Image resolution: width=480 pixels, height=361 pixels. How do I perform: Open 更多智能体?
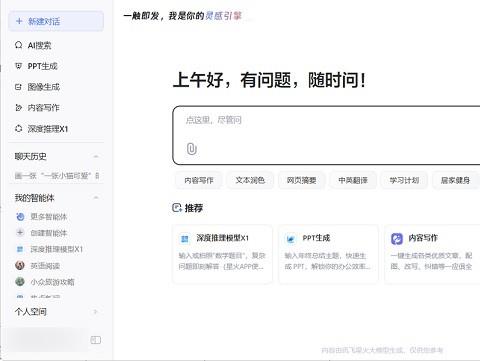tap(49, 217)
